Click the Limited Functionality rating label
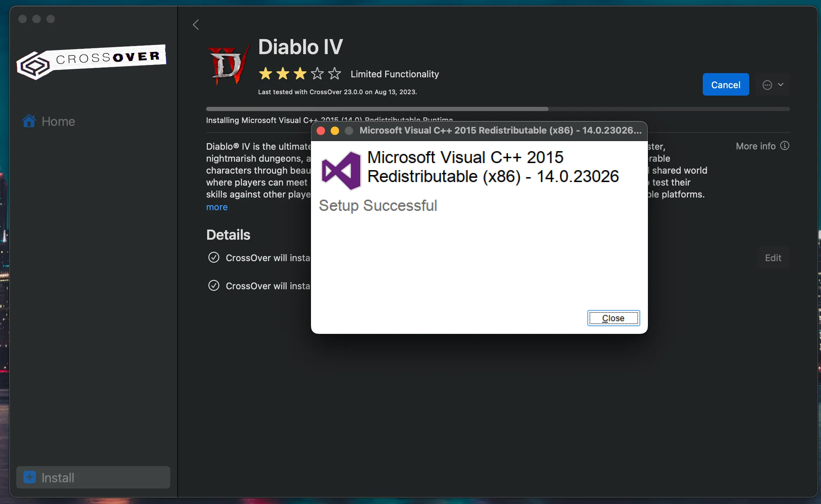Image resolution: width=821 pixels, height=504 pixels. (x=395, y=74)
